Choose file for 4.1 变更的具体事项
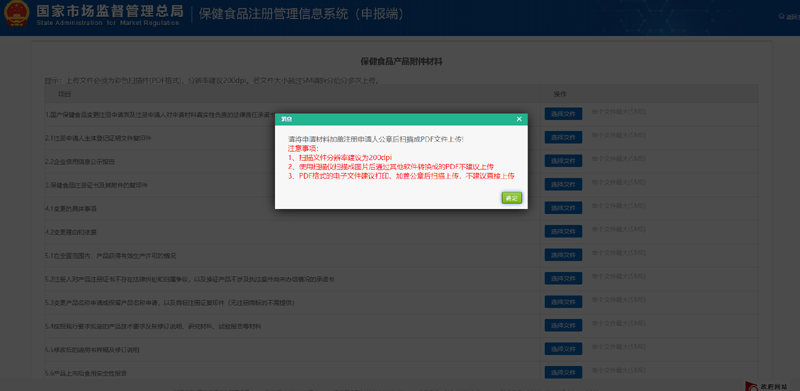Screen dimensions: 800x391 563,208
